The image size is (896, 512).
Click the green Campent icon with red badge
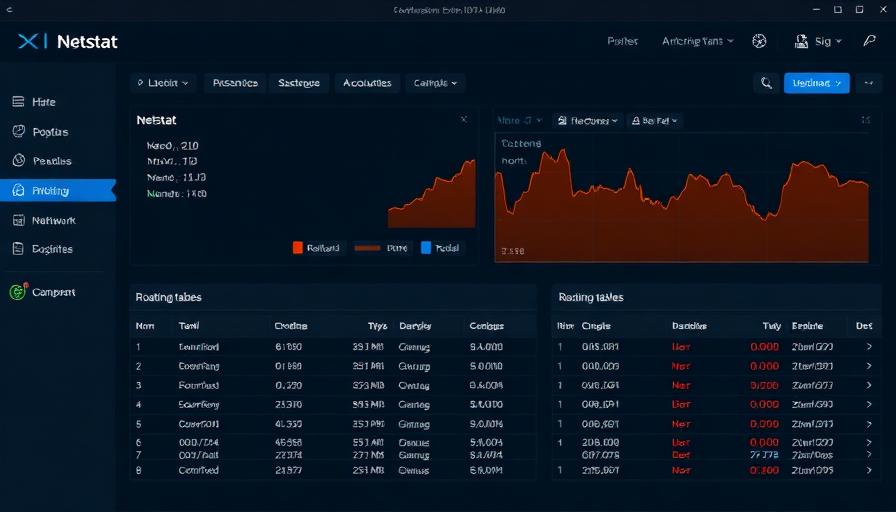[18, 291]
